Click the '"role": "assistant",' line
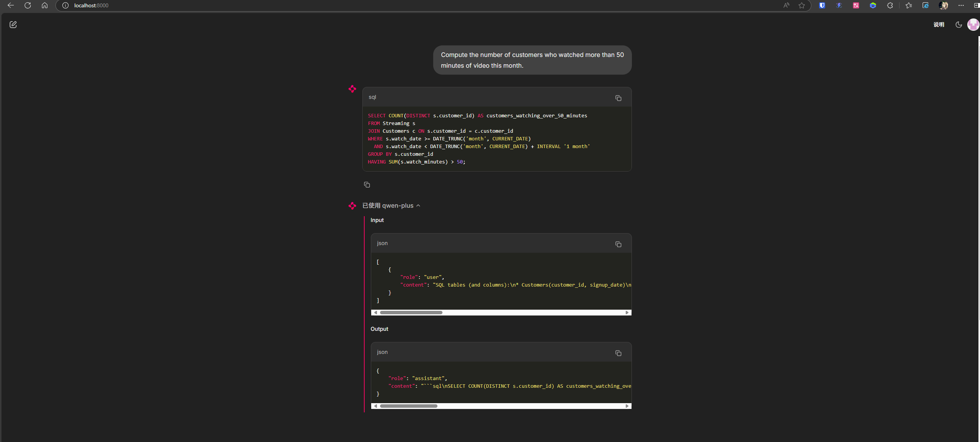The height and width of the screenshot is (442, 980). click(x=418, y=379)
